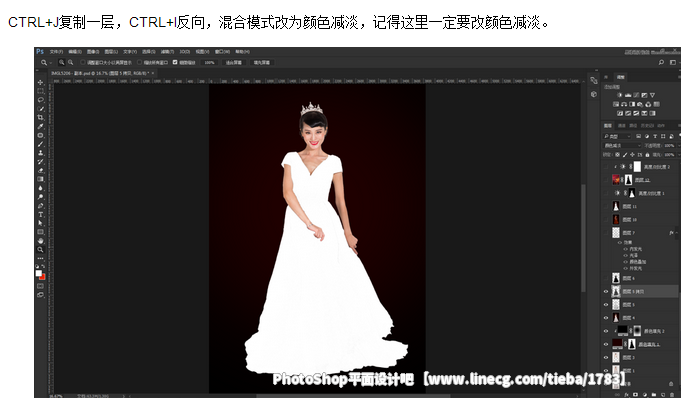The height and width of the screenshot is (398, 681).
Task: Select the Crop tool
Action: pyautogui.click(x=40, y=117)
